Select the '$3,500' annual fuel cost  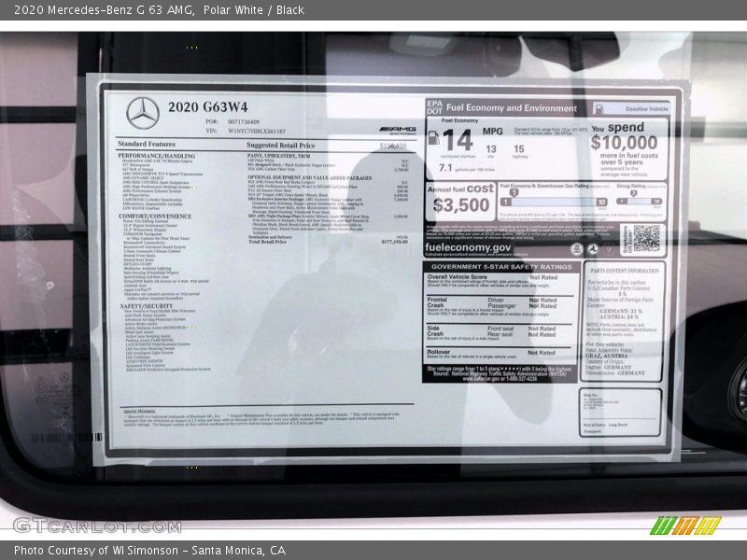point(460,204)
